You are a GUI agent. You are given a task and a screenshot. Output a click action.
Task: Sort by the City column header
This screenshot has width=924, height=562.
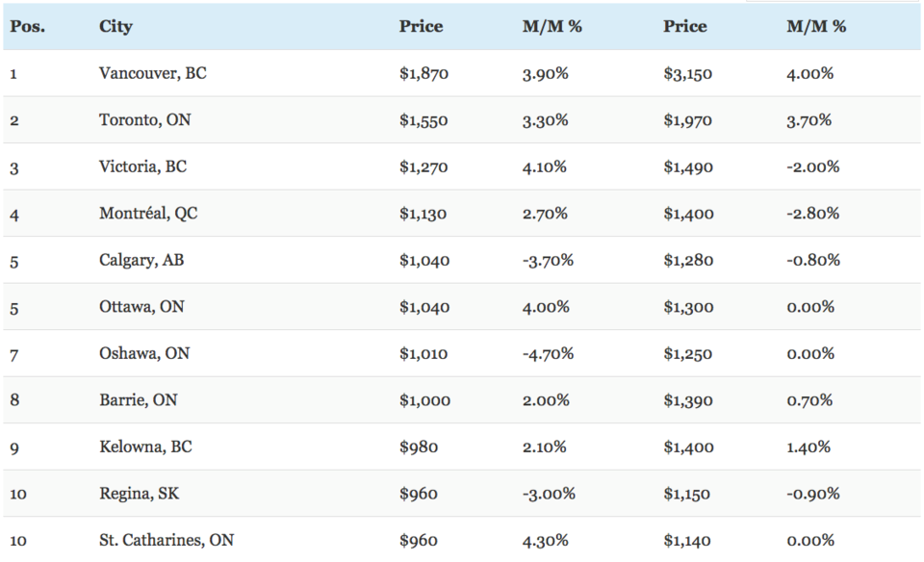coord(115,27)
